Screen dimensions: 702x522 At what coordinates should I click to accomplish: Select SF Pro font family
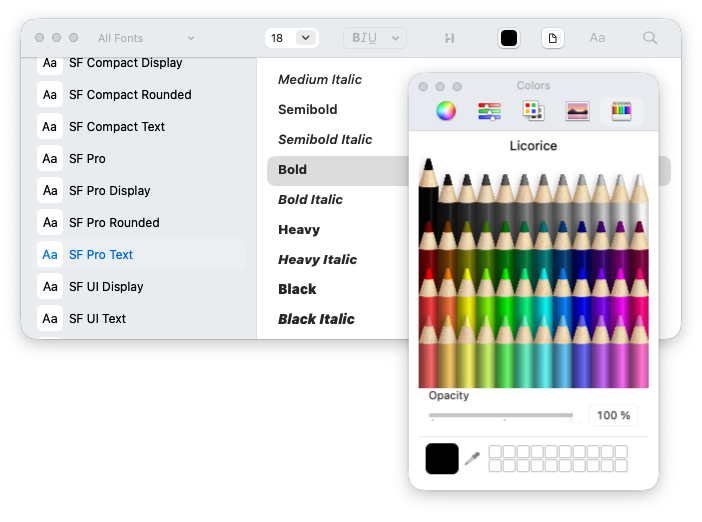[140, 158]
